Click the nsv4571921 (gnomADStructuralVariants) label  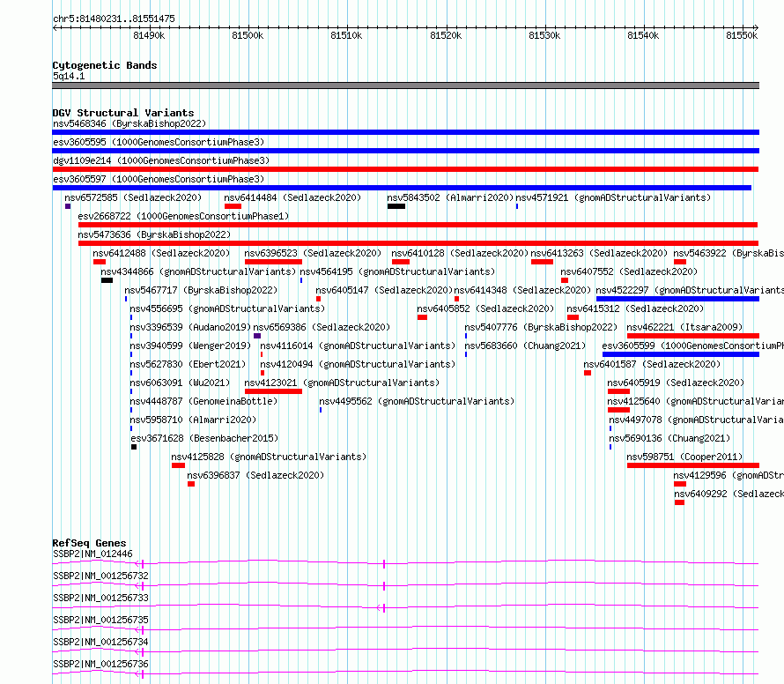tap(613, 197)
